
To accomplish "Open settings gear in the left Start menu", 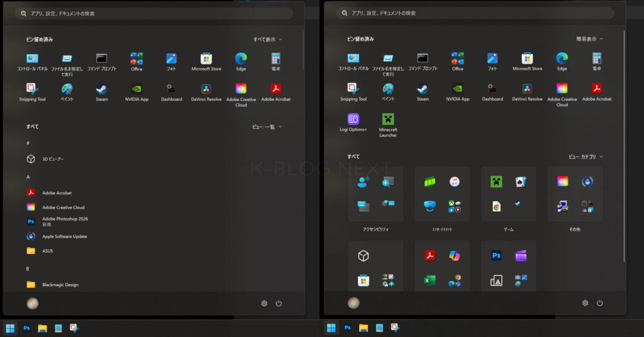I will [264, 304].
